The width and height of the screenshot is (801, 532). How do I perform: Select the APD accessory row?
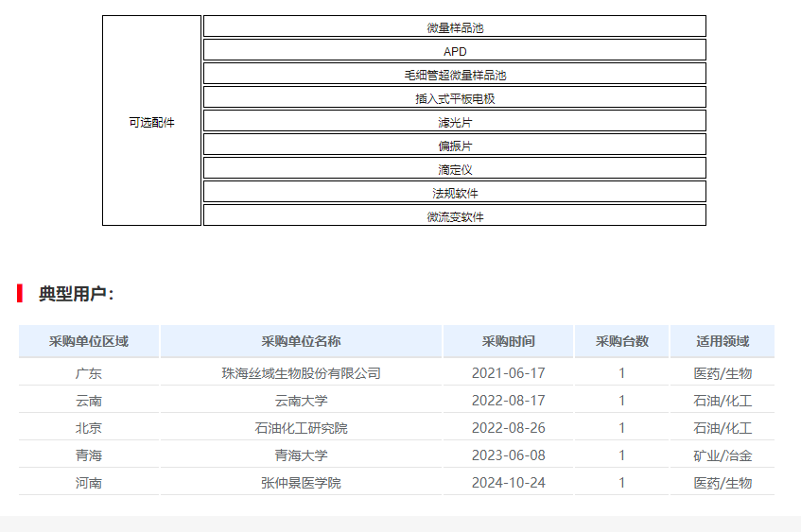(x=455, y=50)
